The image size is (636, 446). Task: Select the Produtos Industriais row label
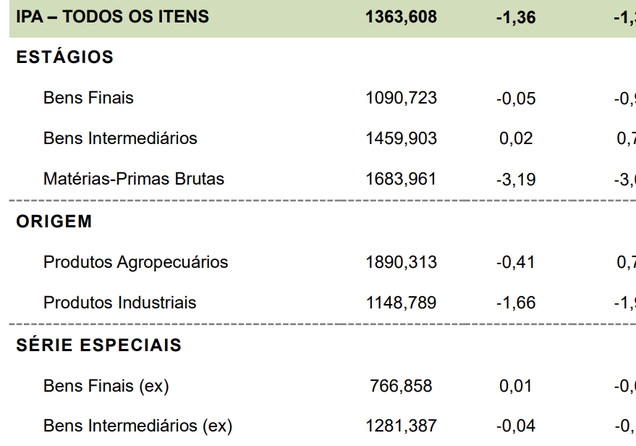[120, 303]
